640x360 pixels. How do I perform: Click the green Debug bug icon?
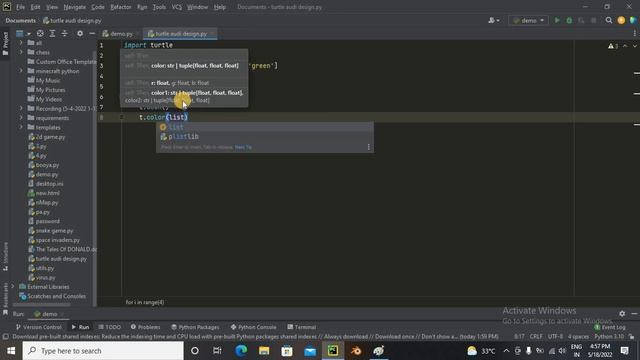pyautogui.click(x=569, y=20)
